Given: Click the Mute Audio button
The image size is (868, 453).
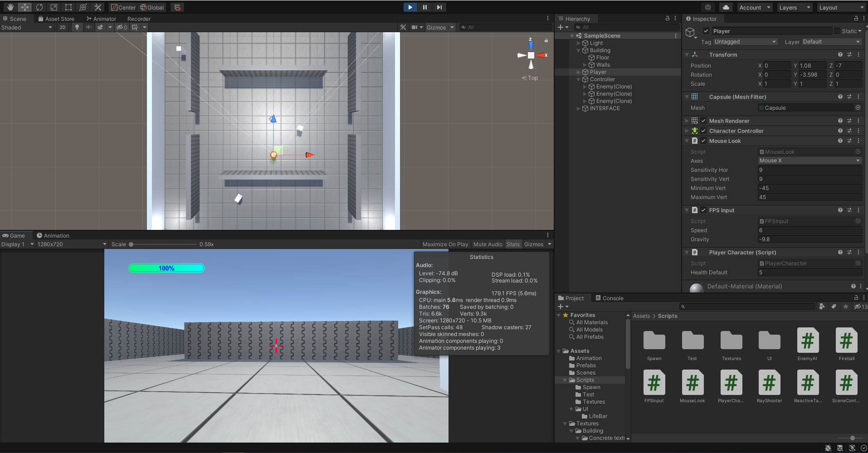Looking at the screenshot, I should (488, 244).
